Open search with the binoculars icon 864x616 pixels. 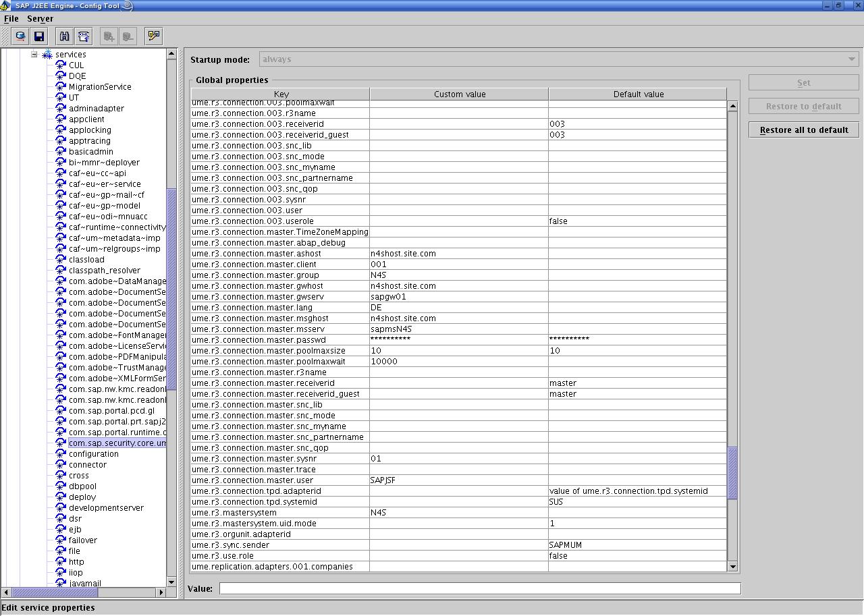click(64, 36)
